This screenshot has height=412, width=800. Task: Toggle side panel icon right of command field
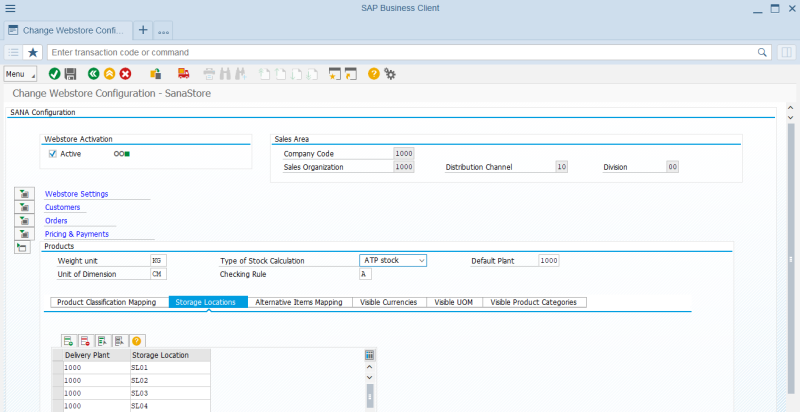[787, 52]
